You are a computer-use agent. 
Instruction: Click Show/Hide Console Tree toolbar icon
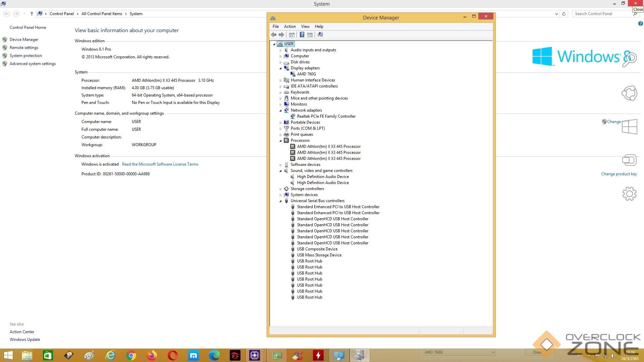tap(292, 35)
